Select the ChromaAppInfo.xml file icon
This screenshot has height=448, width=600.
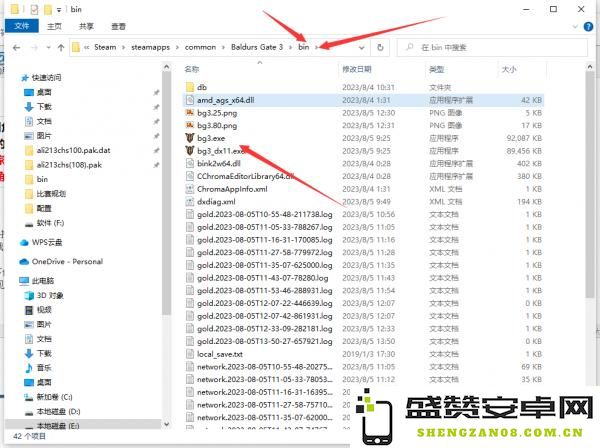[190, 189]
